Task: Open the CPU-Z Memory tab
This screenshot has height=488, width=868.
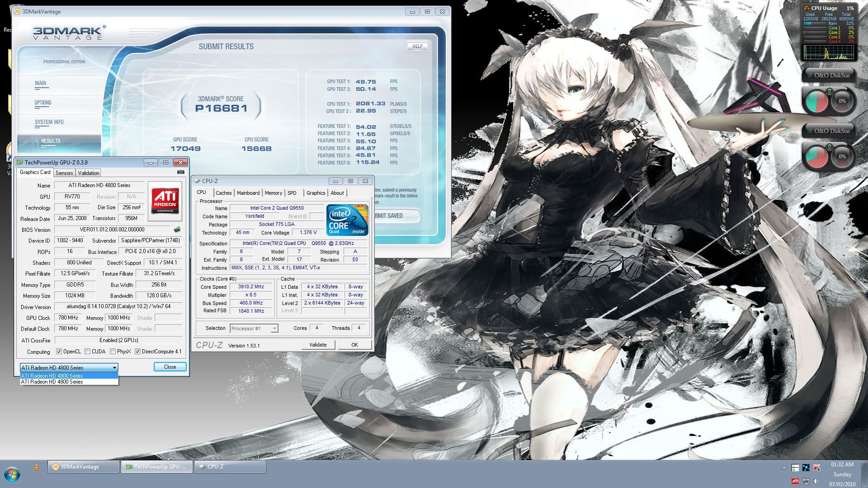Action: pos(274,193)
